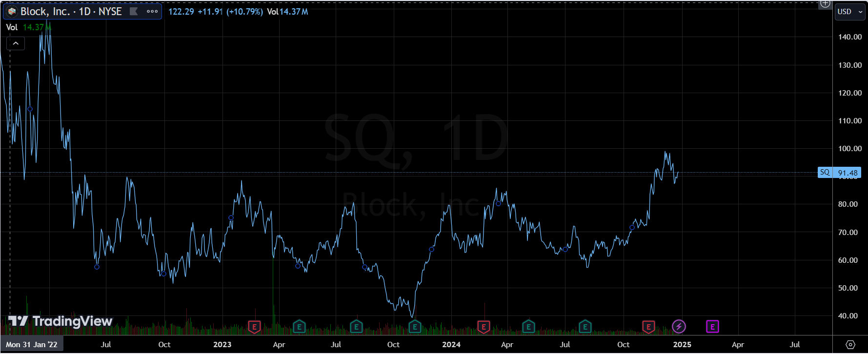The height and width of the screenshot is (354, 868).
Task: Click the Vol 14.37 M volume indicator legend
Action: pyautogui.click(x=28, y=27)
